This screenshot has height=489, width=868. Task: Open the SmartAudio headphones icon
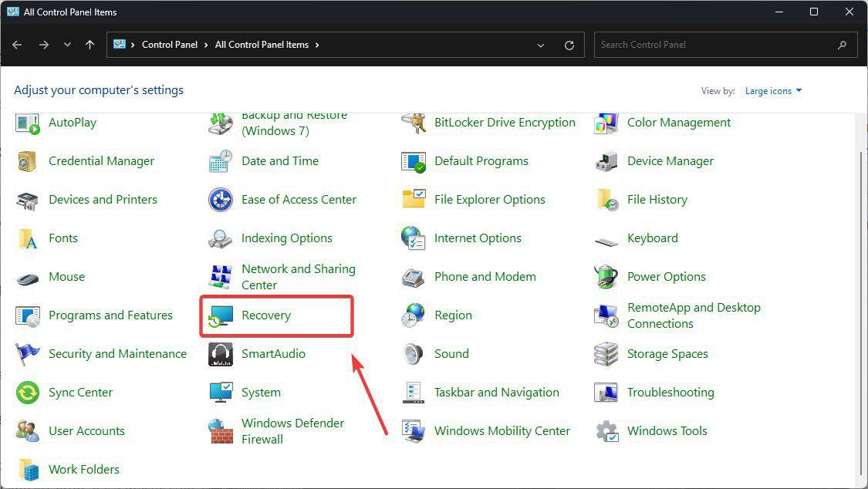click(x=221, y=354)
